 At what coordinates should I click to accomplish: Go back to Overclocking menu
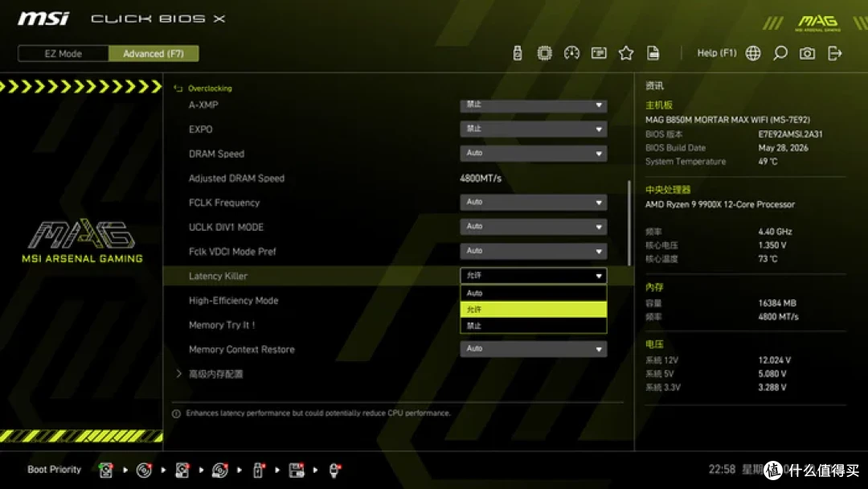(x=210, y=88)
